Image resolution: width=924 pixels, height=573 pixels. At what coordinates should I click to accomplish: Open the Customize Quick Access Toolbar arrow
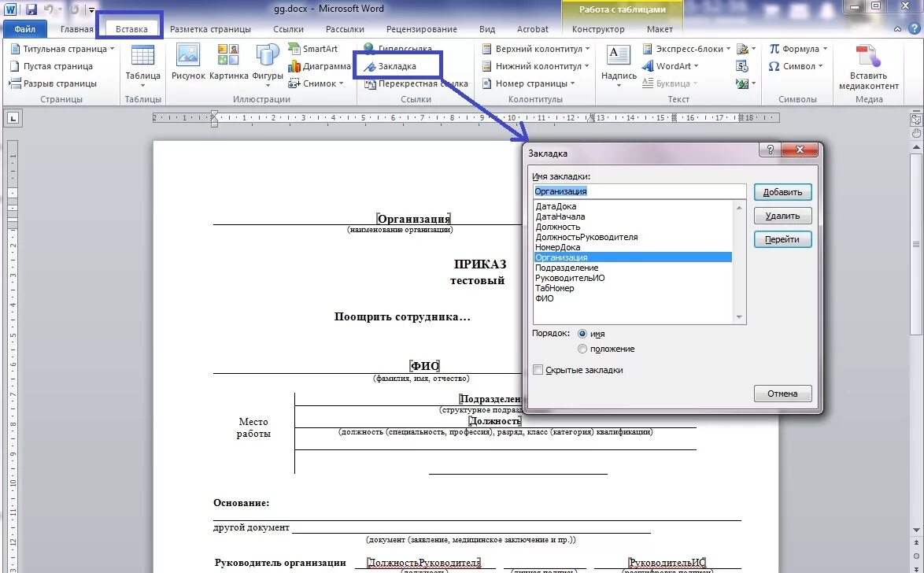pos(92,9)
